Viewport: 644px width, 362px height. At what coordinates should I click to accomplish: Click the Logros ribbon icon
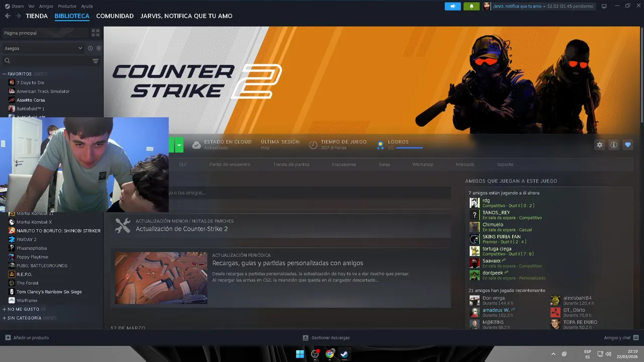click(380, 145)
